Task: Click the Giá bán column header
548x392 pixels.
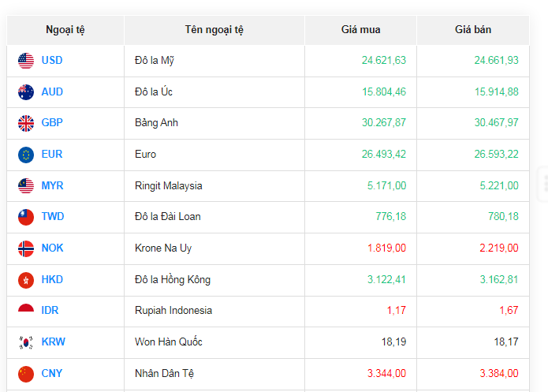Action: [x=472, y=30]
